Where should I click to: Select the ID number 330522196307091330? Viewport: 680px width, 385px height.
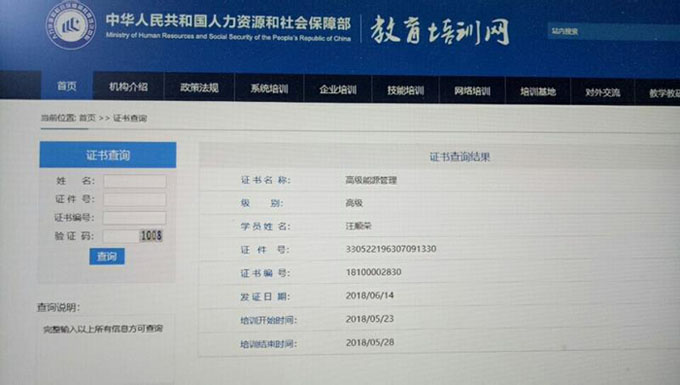[x=391, y=249]
